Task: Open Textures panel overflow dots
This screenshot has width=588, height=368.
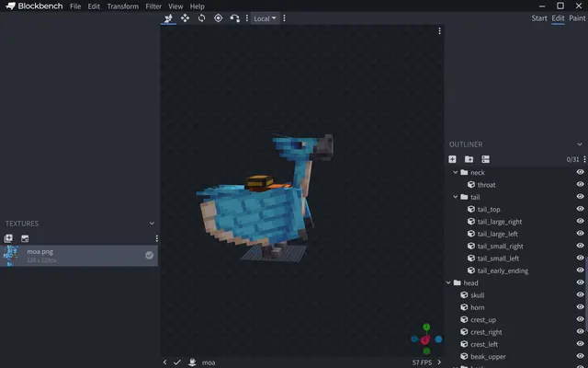Action: pyautogui.click(x=157, y=238)
